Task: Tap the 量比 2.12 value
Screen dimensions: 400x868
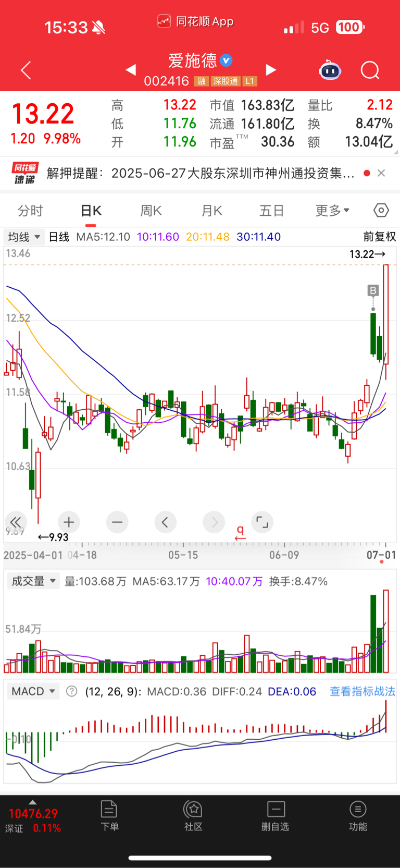Action: 350,105
